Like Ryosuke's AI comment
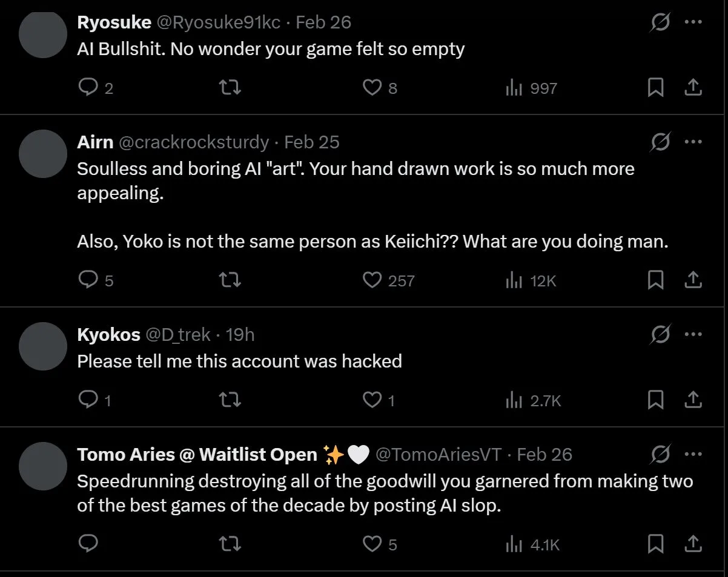The image size is (728, 577). pyautogui.click(x=371, y=88)
